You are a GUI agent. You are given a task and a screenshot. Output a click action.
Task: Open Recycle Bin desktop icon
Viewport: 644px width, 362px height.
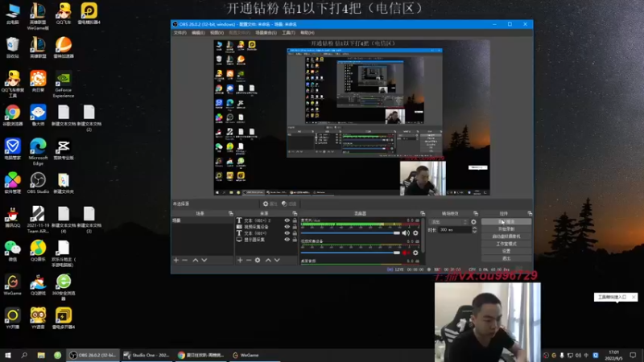[13, 47]
